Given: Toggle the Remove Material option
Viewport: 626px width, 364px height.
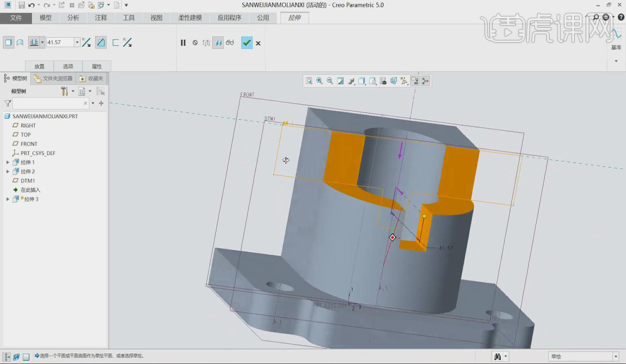Looking at the screenshot, I should point(101,42).
